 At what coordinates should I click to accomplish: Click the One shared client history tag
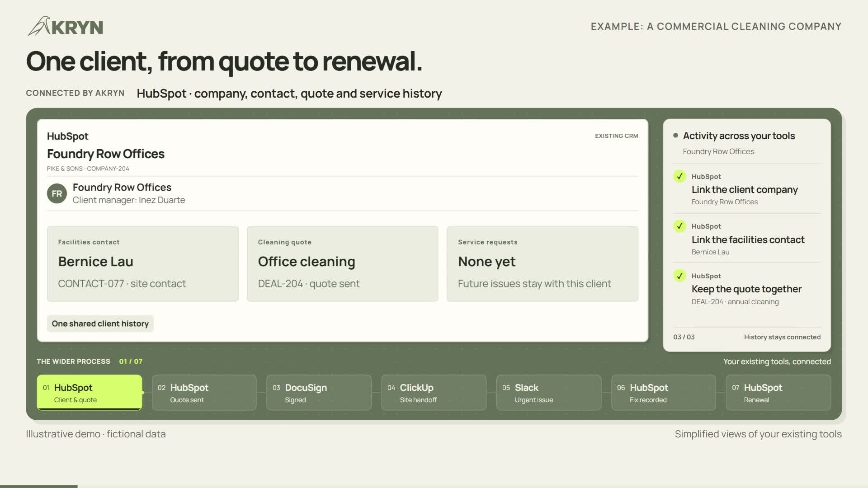click(x=100, y=324)
